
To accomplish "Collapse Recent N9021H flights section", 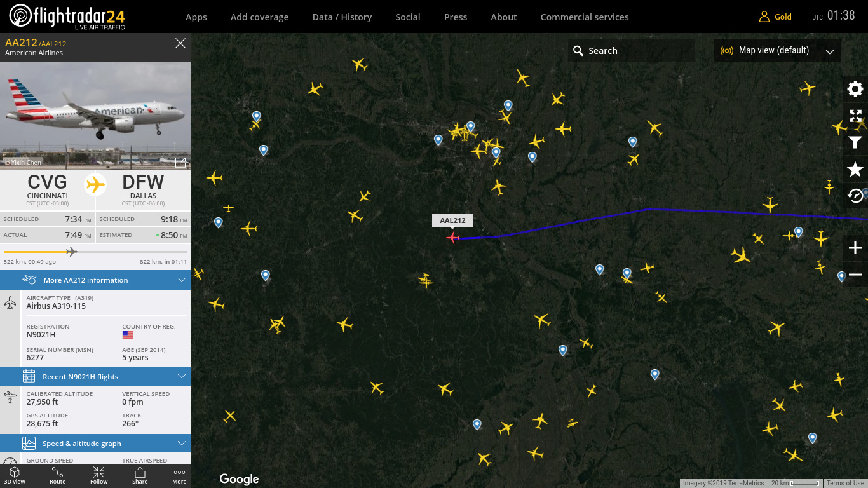I will pos(95,377).
